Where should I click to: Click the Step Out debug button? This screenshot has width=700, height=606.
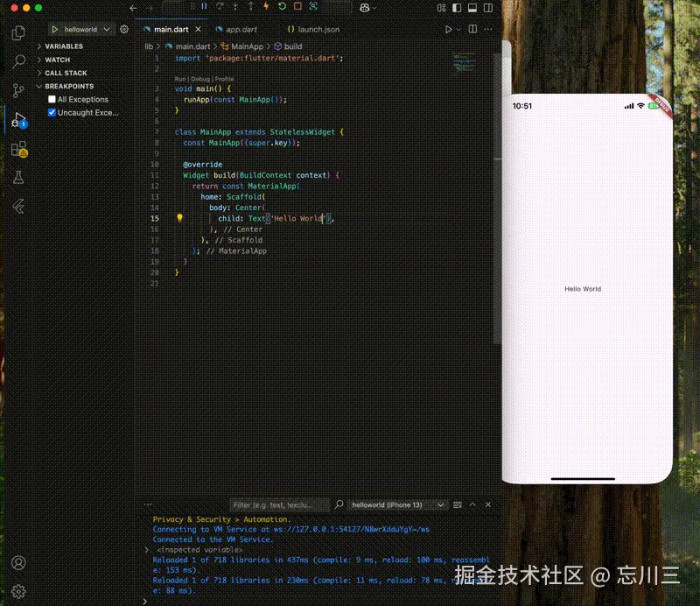click(250, 6)
